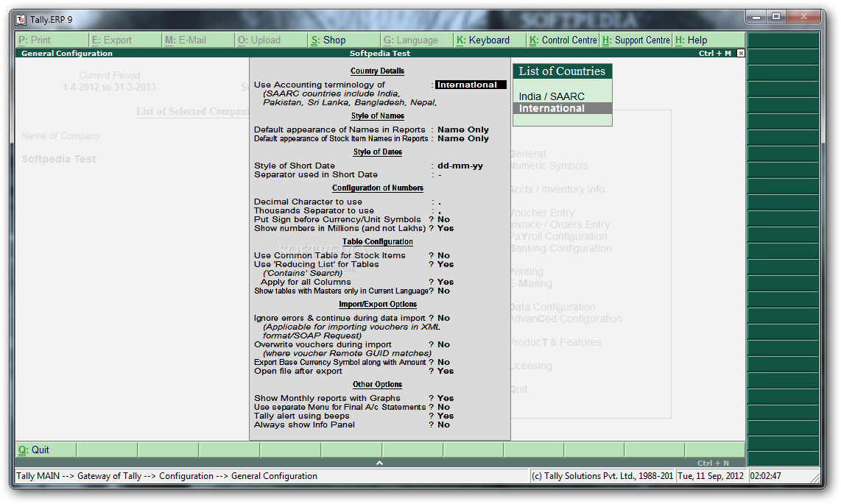Click the accounting terminology field showing International

pos(471,85)
